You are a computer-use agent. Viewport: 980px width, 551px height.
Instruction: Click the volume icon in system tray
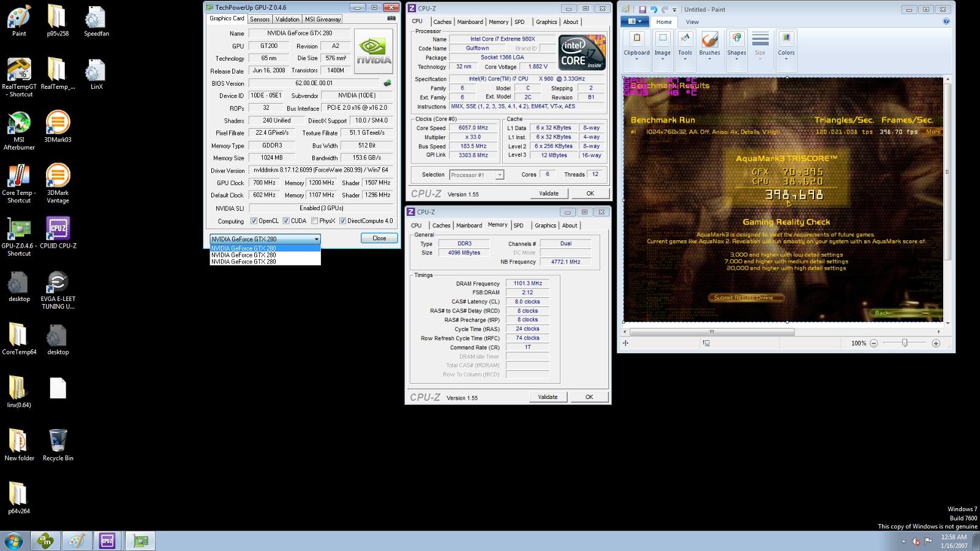pyautogui.click(x=916, y=541)
